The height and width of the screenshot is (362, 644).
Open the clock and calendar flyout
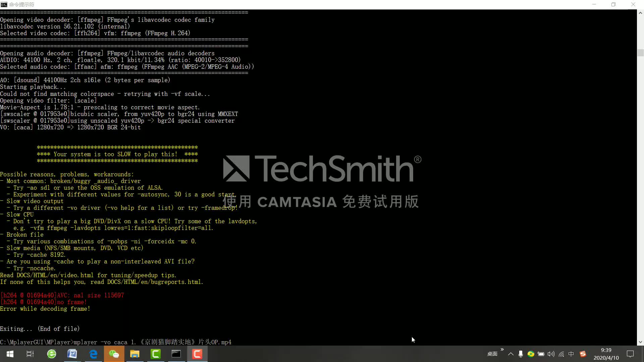click(x=606, y=354)
